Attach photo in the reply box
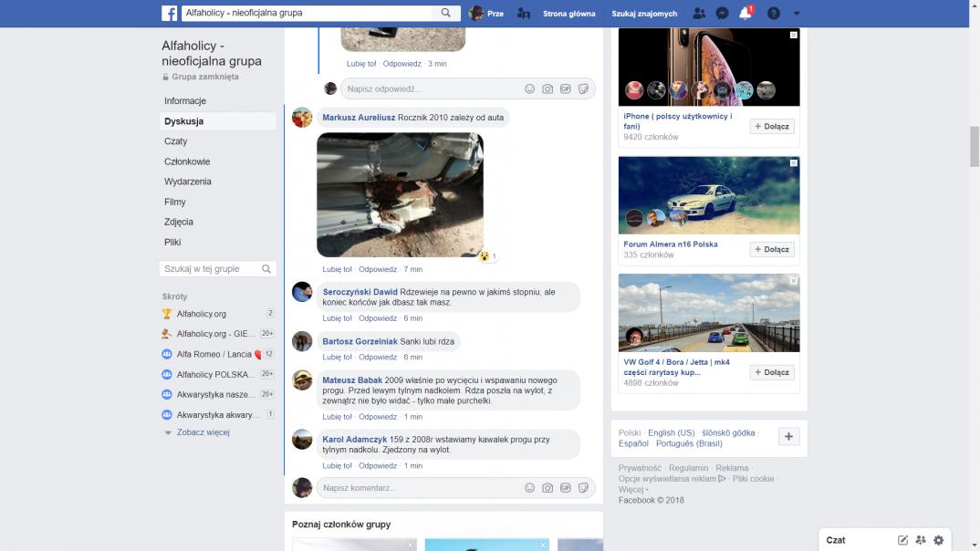The width and height of the screenshot is (980, 551). (547, 88)
